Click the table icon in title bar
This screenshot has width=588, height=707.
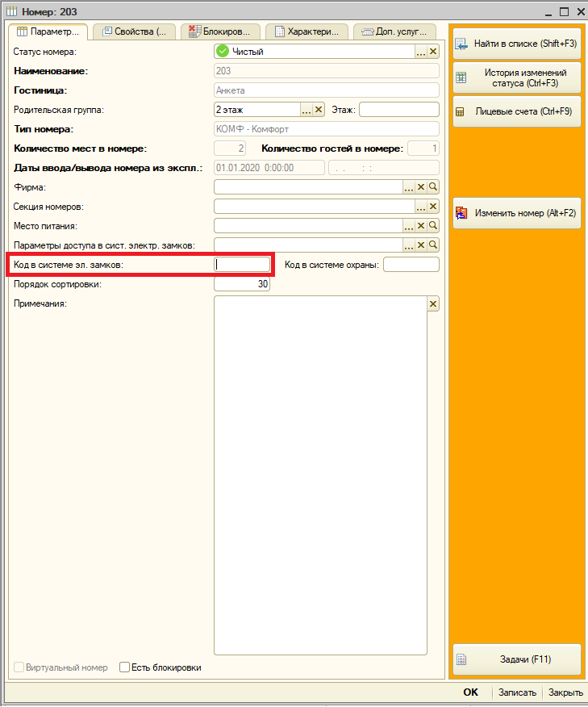[x=12, y=11]
